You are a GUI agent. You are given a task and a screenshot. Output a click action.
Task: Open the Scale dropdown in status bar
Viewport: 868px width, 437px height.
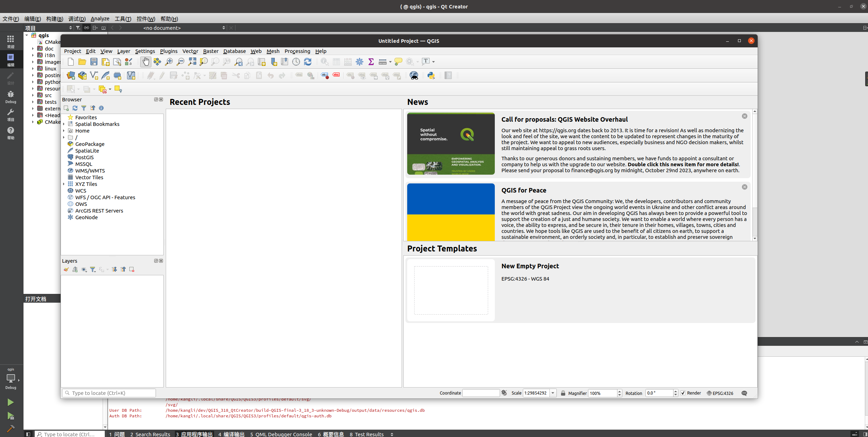click(553, 393)
